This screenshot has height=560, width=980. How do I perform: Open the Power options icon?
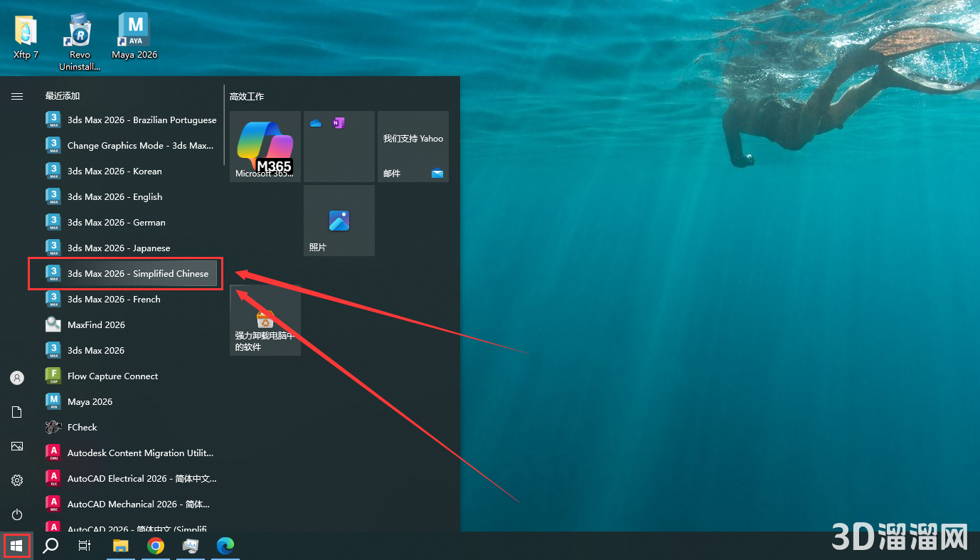tap(17, 514)
